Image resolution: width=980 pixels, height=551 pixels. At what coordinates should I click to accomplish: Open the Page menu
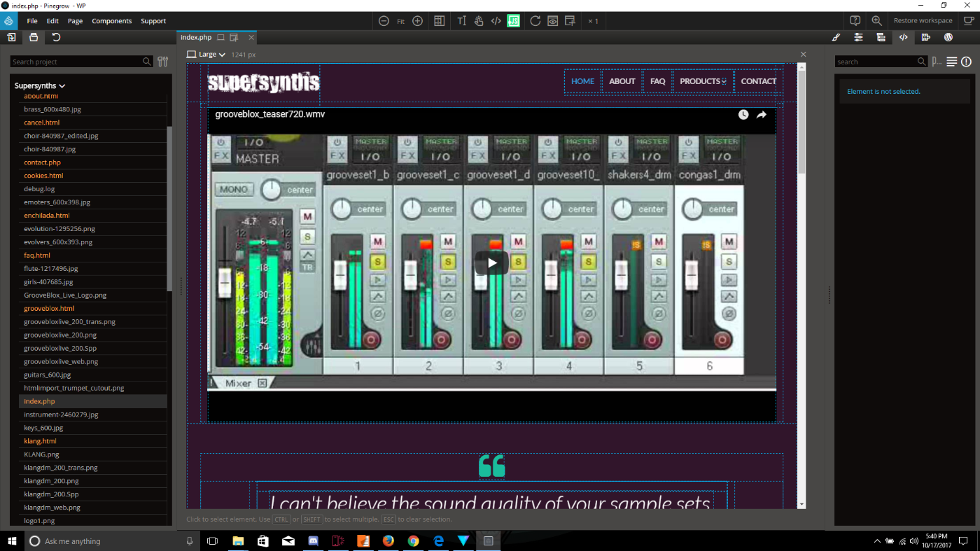point(75,21)
